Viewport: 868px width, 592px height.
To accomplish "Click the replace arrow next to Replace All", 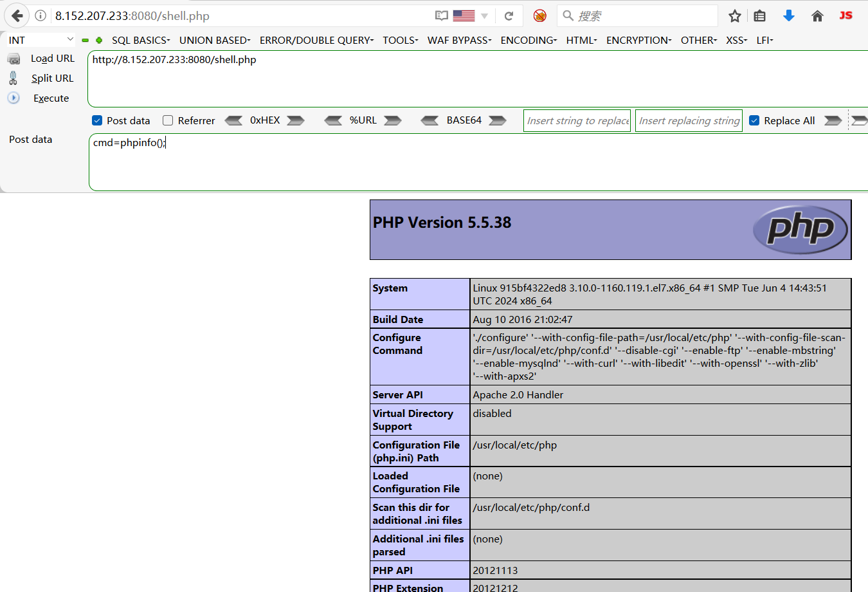I will [833, 120].
